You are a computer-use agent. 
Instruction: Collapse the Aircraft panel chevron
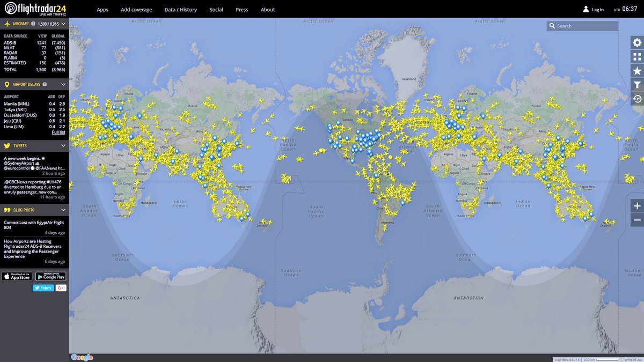(63, 24)
